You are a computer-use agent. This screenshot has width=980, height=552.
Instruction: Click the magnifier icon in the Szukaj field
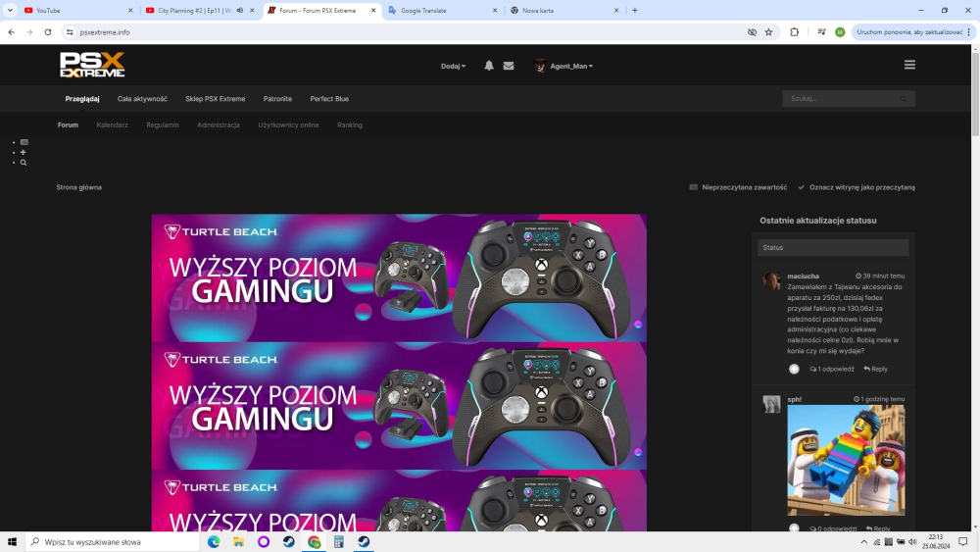(904, 99)
